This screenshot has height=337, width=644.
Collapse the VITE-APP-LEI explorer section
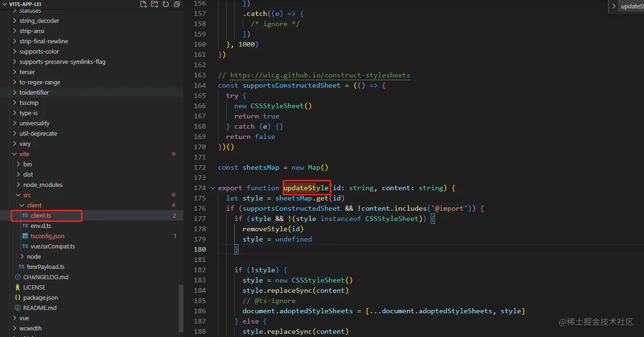(5, 4)
